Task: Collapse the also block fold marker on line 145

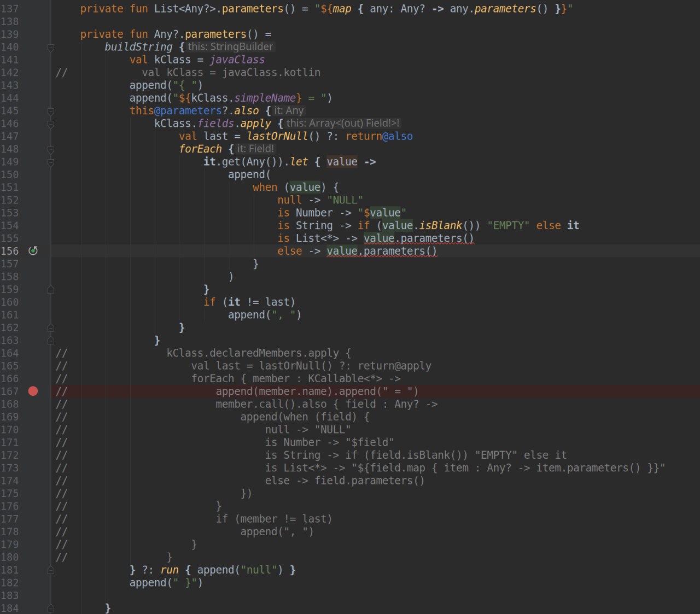Action: coord(51,111)
